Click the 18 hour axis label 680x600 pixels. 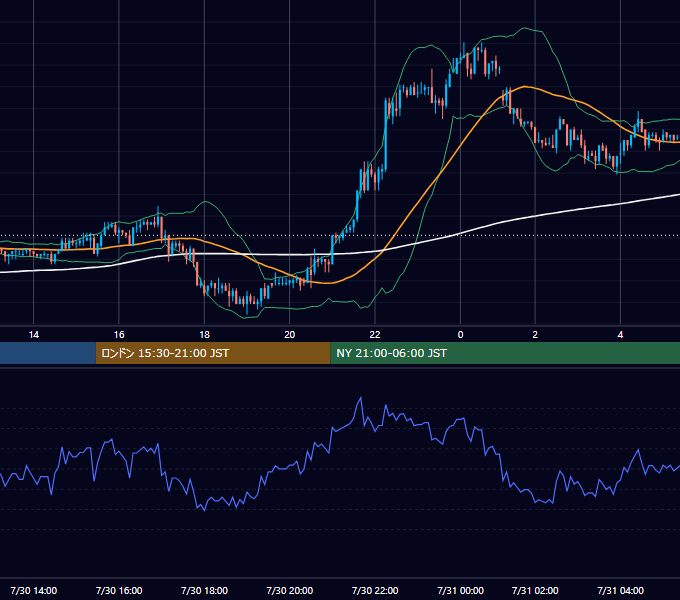204,334
